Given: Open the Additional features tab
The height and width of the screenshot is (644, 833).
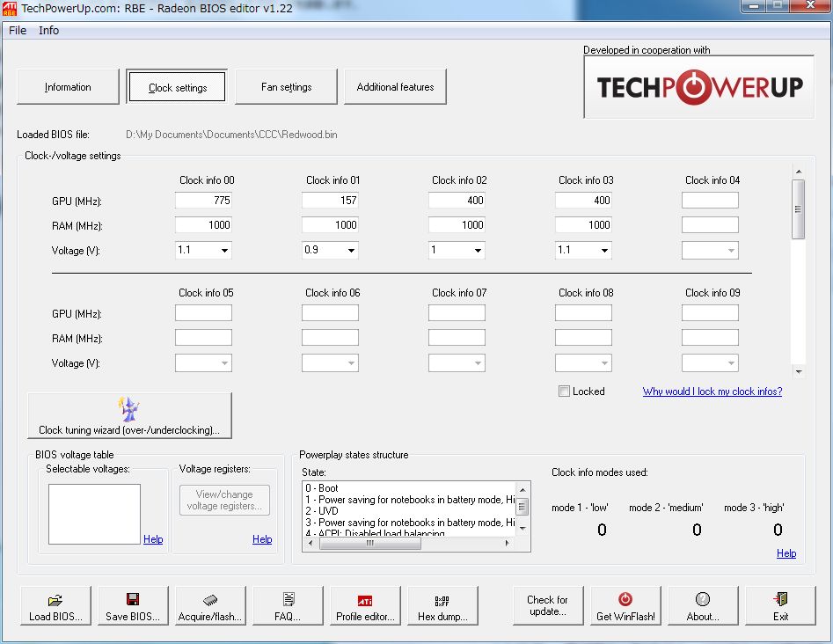Looking at the screenshot, I should (395, 86).
